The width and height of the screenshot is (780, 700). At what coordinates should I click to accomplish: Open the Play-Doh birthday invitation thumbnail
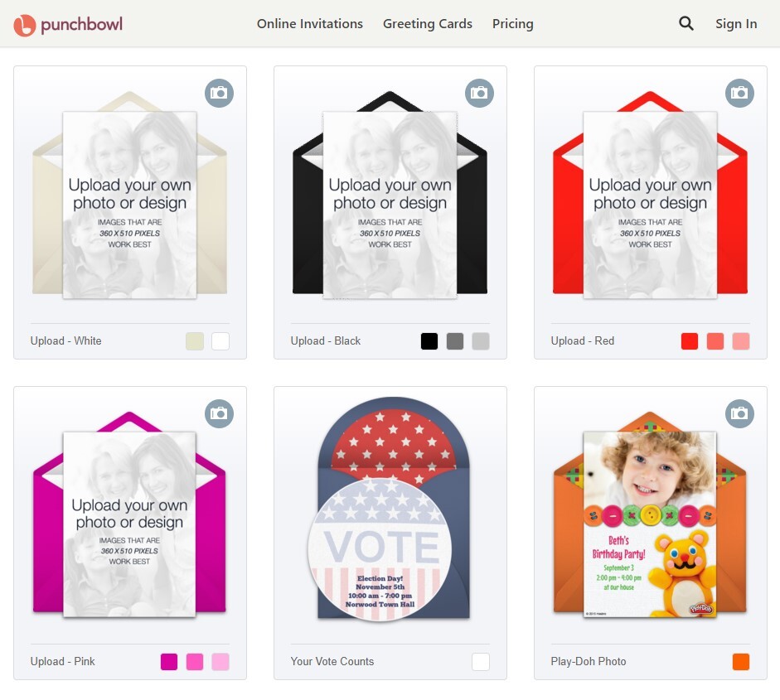point(650,522)
